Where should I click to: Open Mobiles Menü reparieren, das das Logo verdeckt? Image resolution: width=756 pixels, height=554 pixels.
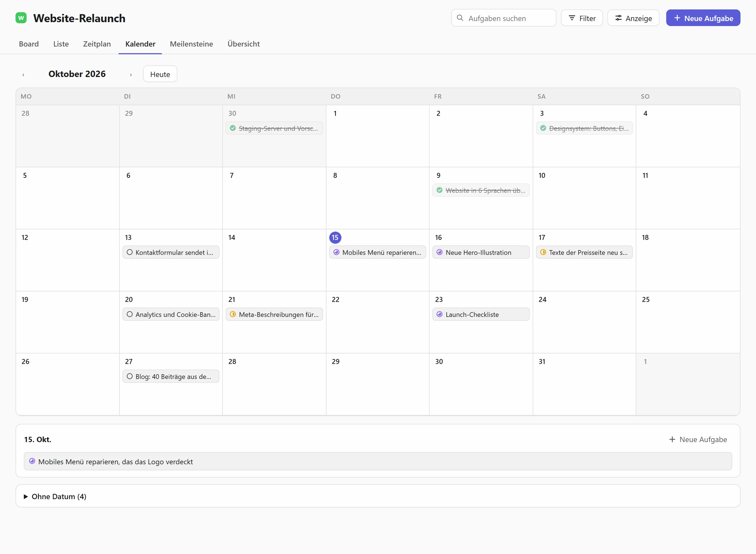click(378, 461)
